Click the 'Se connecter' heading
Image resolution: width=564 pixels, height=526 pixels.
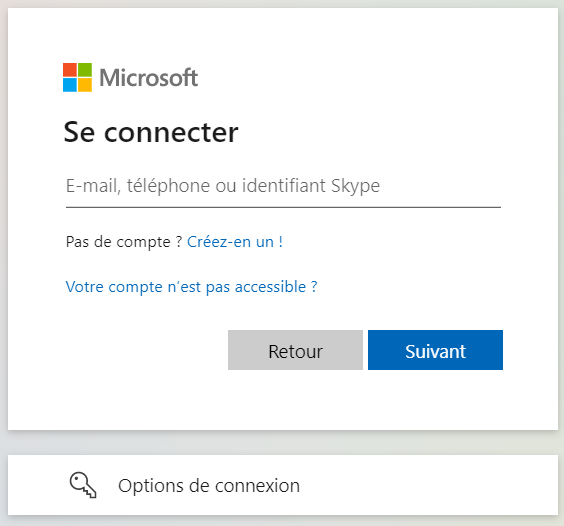151,132
